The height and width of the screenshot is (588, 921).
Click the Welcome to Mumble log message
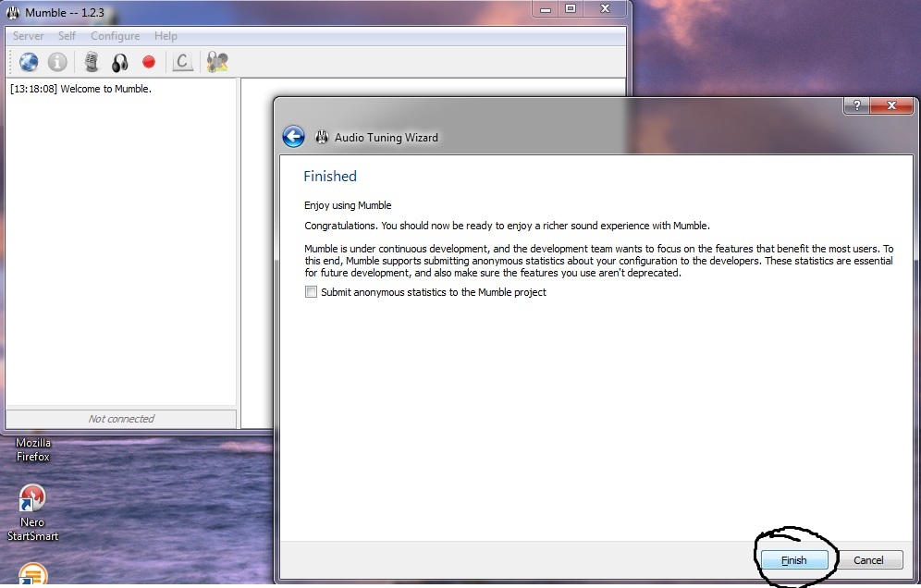click(x=81, y=89)
